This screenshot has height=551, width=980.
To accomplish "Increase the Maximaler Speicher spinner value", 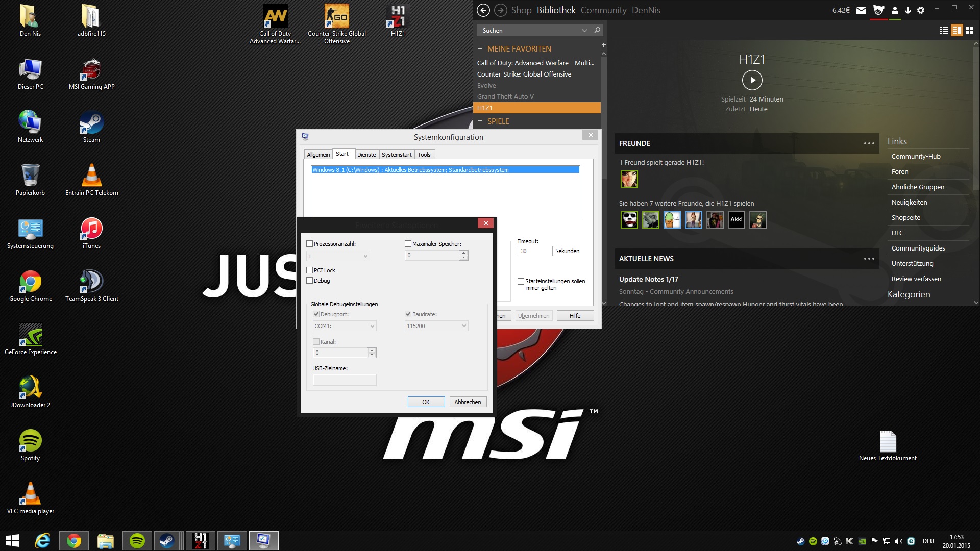I will (463, 253).
